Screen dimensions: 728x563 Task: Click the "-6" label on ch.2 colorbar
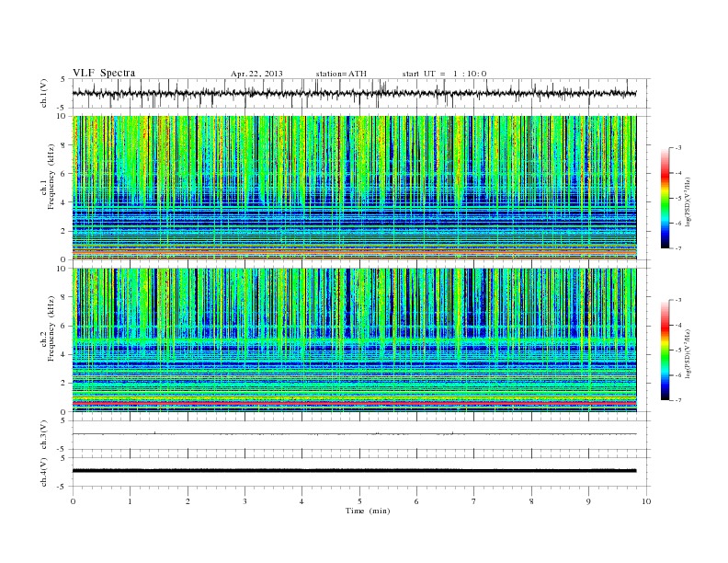tap(678, 375)
